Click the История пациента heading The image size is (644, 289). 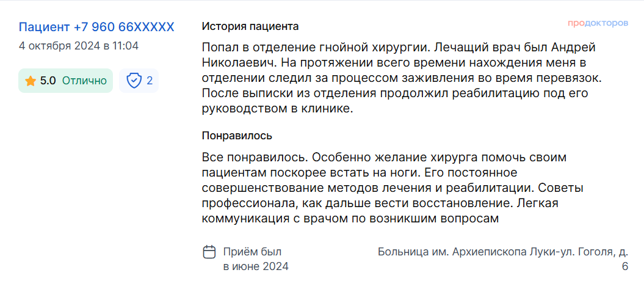(x=250, y=27)
